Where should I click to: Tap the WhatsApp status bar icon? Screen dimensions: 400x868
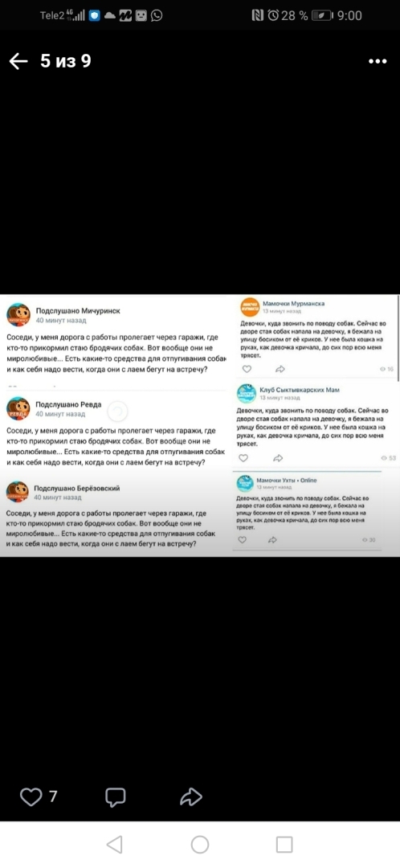coord(157,16)
